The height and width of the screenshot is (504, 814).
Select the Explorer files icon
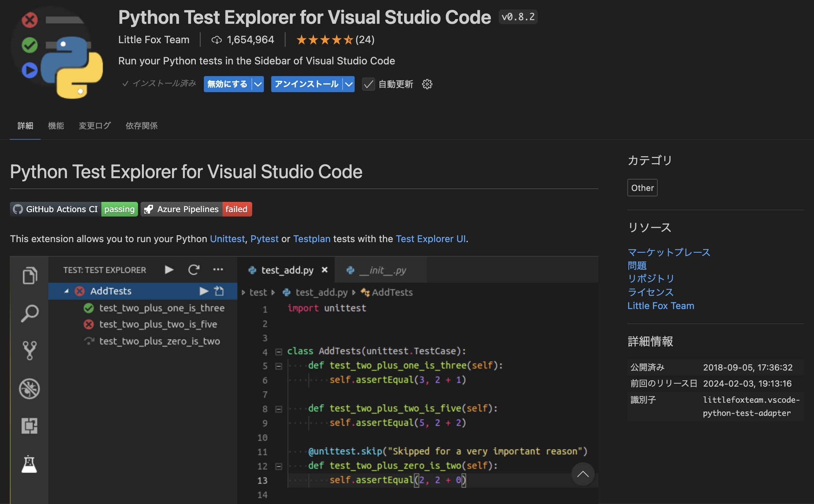(29, 275)
